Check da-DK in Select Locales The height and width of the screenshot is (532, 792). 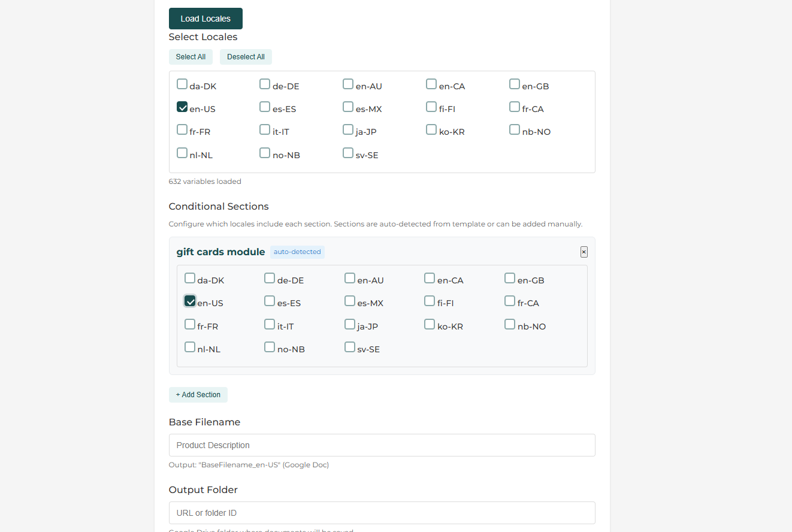tap(182, 84)
